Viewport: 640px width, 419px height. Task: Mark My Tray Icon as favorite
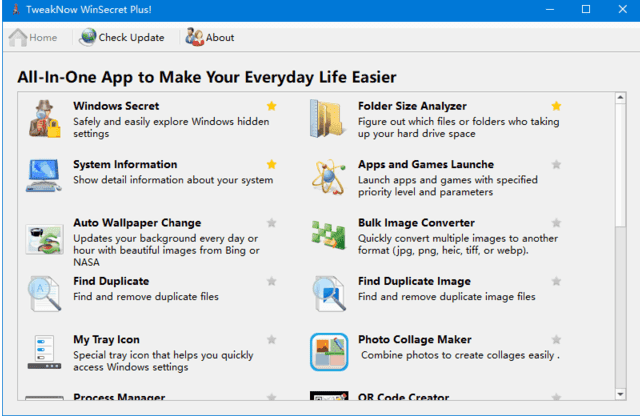click(x=271, y=339)
